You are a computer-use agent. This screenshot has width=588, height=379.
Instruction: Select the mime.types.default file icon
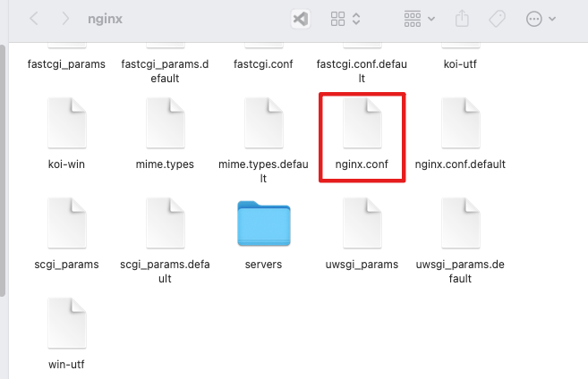[264, 122]
